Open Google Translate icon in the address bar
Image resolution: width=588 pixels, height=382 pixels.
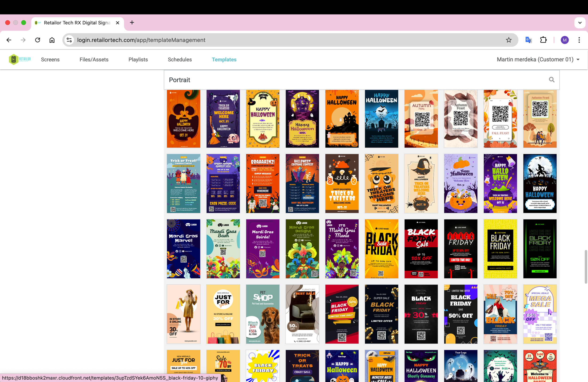(528, 40)
